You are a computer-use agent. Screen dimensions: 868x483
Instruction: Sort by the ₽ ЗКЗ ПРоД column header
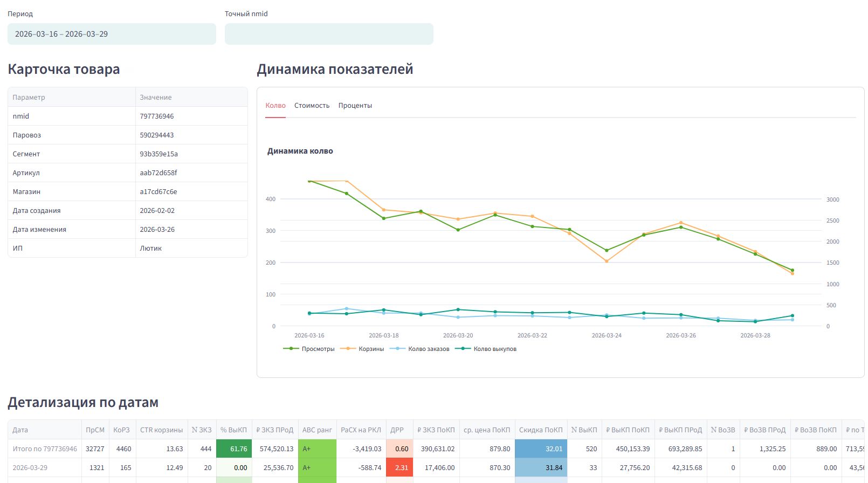coord(275,430)
